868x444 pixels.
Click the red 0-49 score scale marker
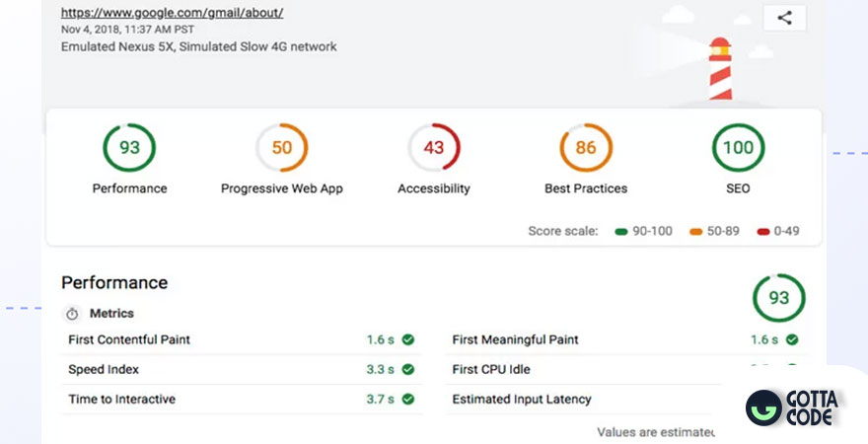[763, 232]
